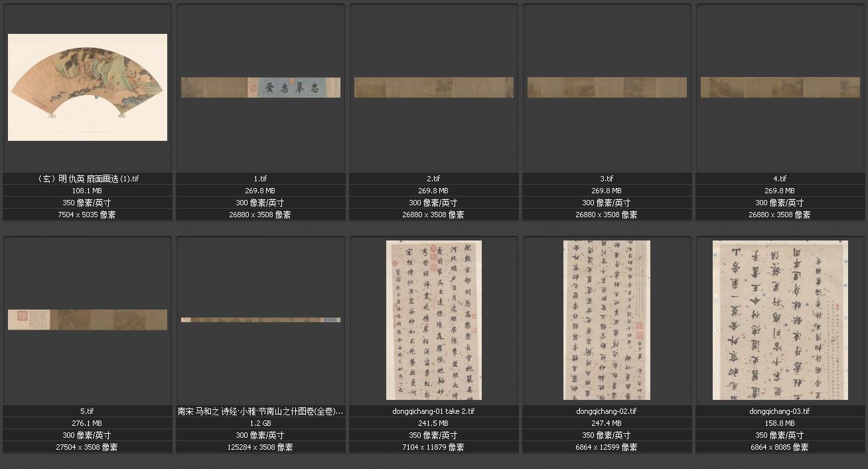
Task: Choose the 4.tif handscroll thumbnail image
Action: (780, 87)
